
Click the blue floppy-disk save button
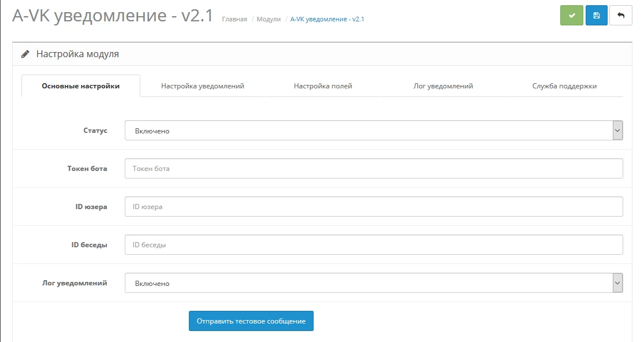597,16
